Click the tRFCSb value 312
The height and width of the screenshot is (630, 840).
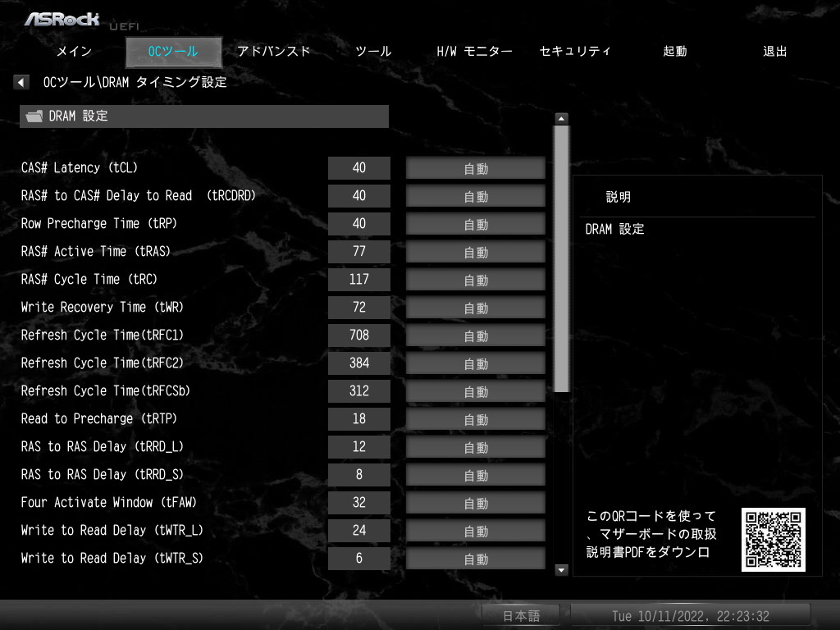(359, 390)
